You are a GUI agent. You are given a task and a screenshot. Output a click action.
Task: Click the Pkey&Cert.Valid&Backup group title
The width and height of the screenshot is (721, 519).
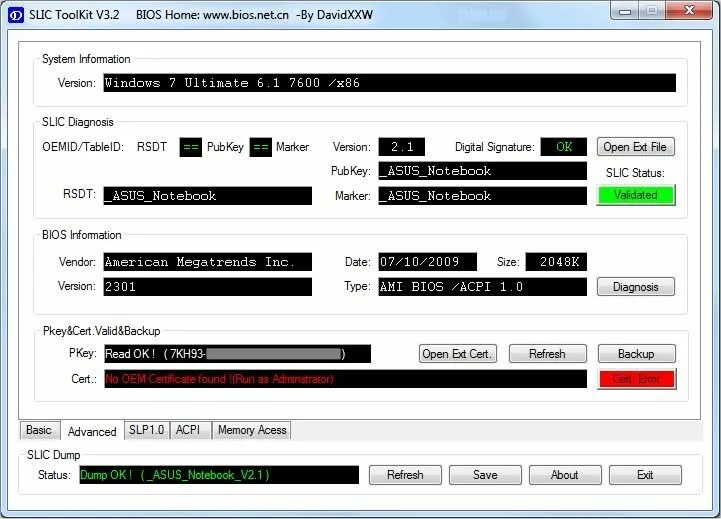coord(101,331)
